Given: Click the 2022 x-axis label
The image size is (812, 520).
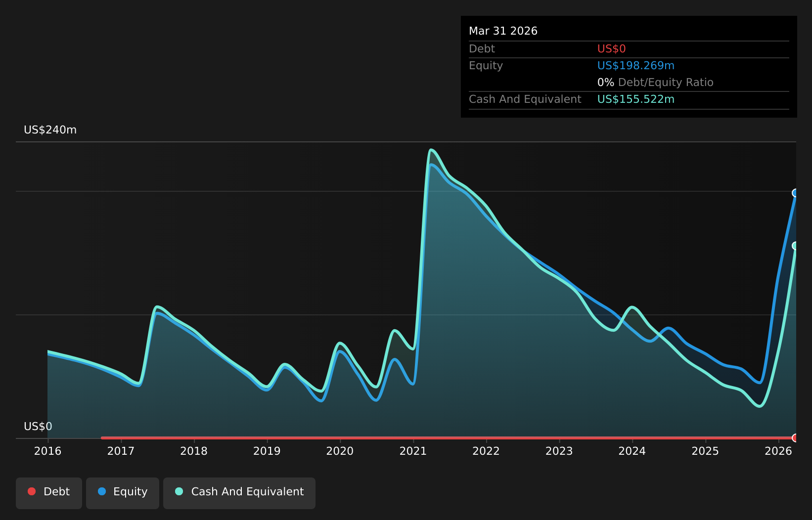Looking at the screenshot, I should (x=486, y=451).
